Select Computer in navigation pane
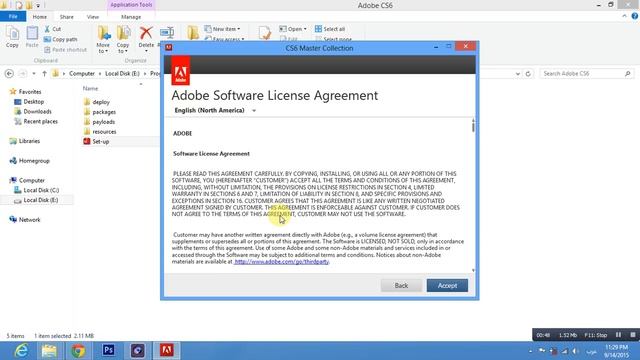This screenshot has width=640, height=360. (x=27, y=180)
